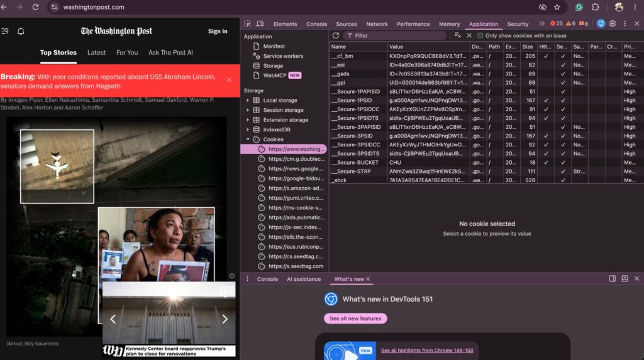Open DevTools settings gear

(613, 24)
